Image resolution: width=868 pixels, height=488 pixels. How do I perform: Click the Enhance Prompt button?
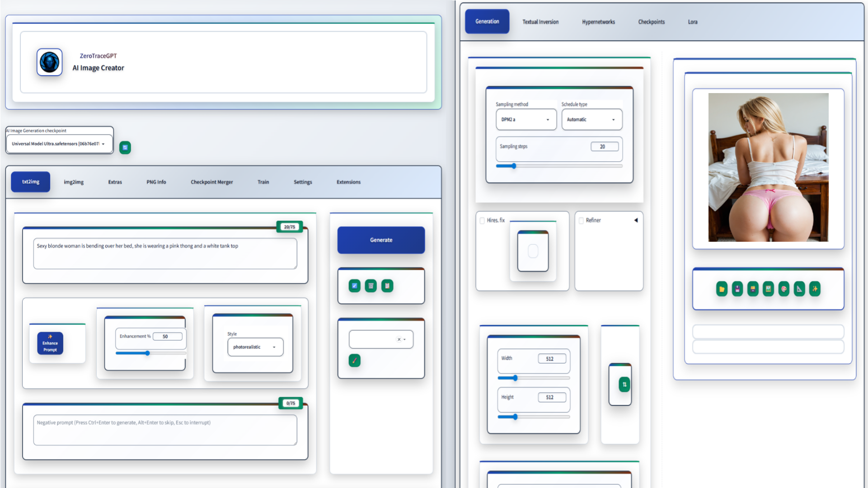coord(50,343)
